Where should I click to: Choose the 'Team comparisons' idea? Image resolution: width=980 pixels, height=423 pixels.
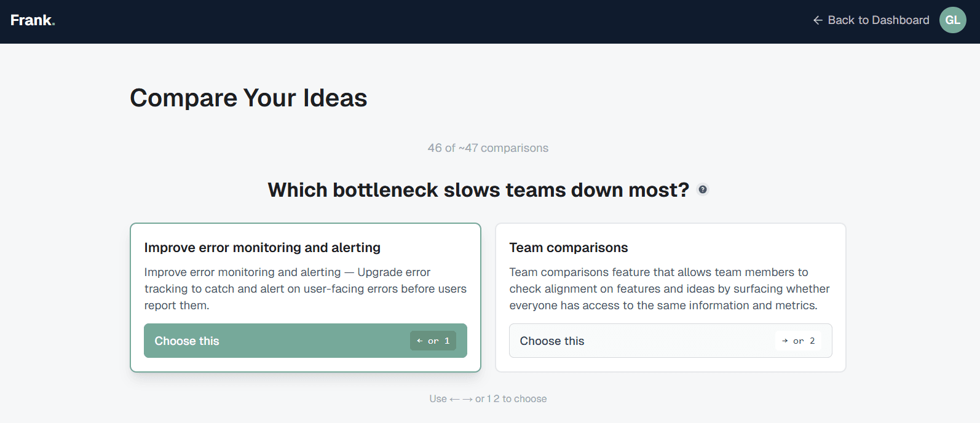point(670,340)
